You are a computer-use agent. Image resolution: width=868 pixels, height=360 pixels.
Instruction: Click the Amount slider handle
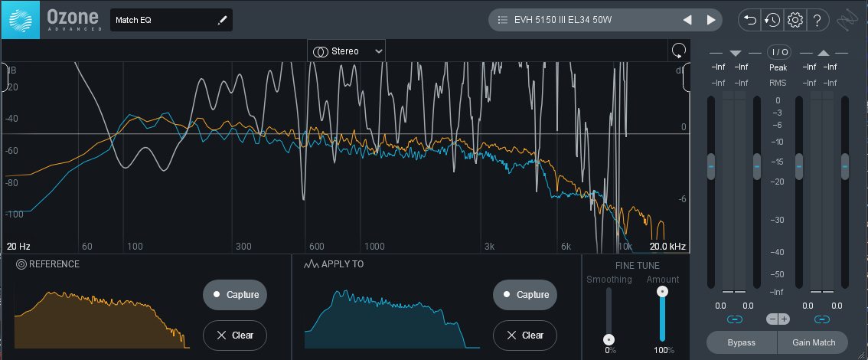click(x=663, y=291)
